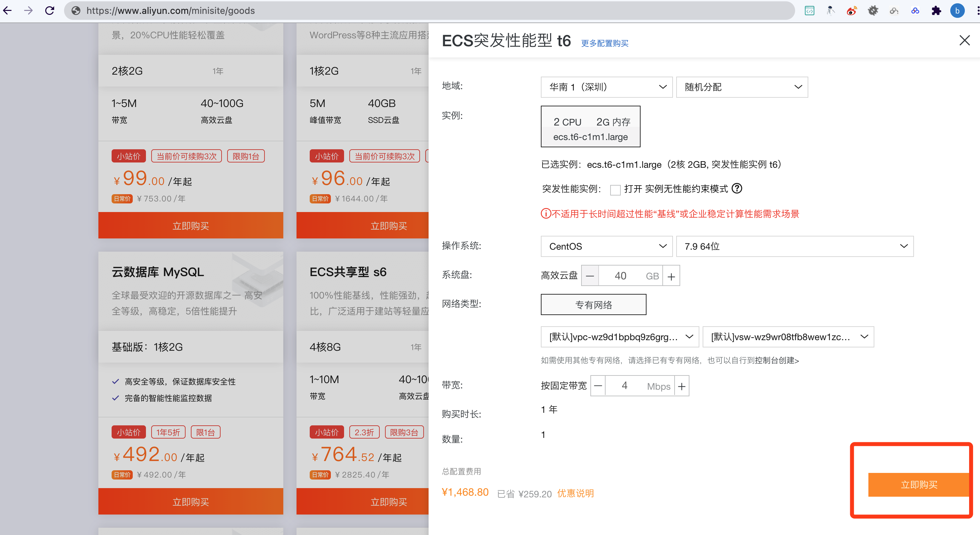Open the default VPC dropdown
Image resolution: width=980 pixels, height=535 pixels.
pyautogui.click(x=620, y=337)
